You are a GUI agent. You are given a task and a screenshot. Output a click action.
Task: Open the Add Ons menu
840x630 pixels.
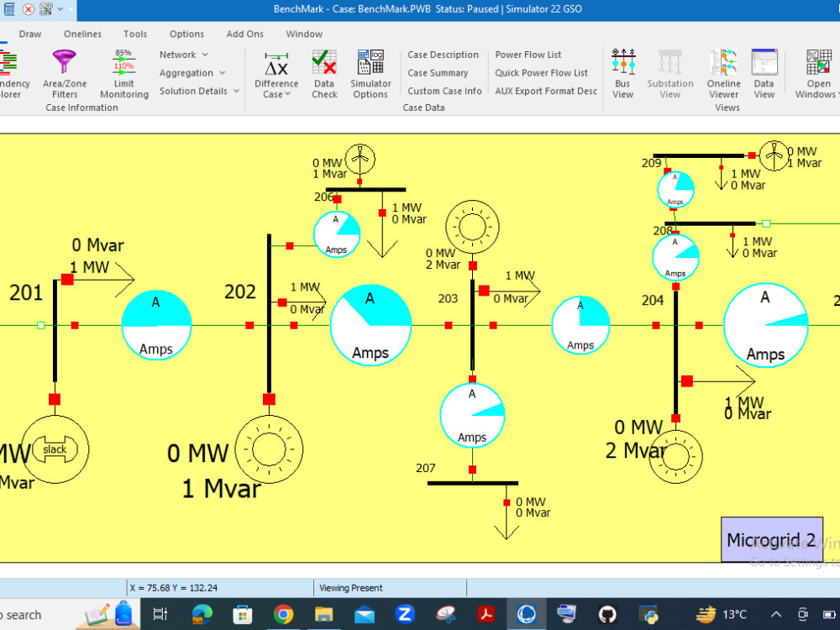click(244, 34)
